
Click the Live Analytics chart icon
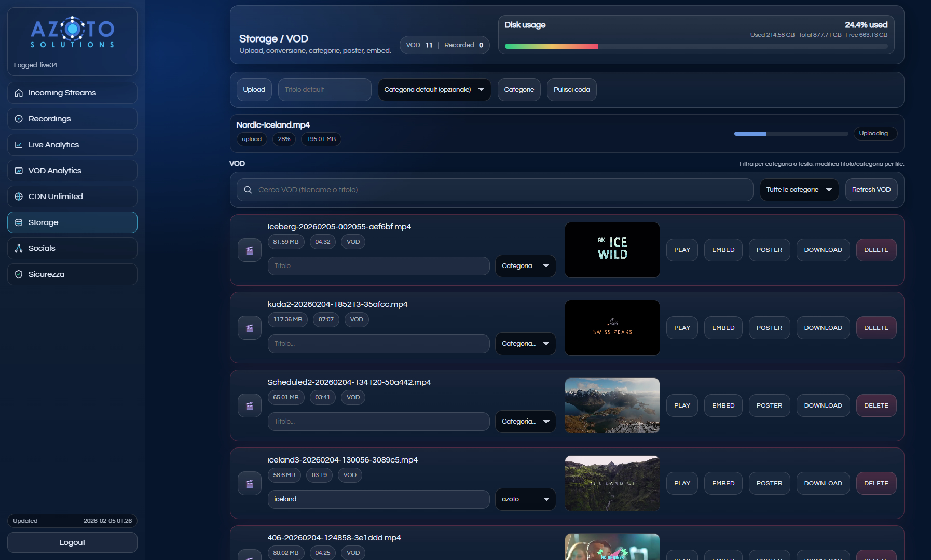coord(19,145)
